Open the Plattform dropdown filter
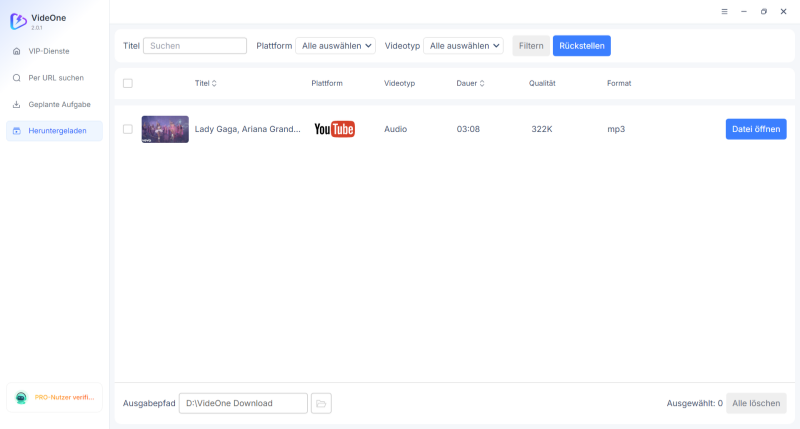This screenshot has height=429, width=800. coord(336,46)
